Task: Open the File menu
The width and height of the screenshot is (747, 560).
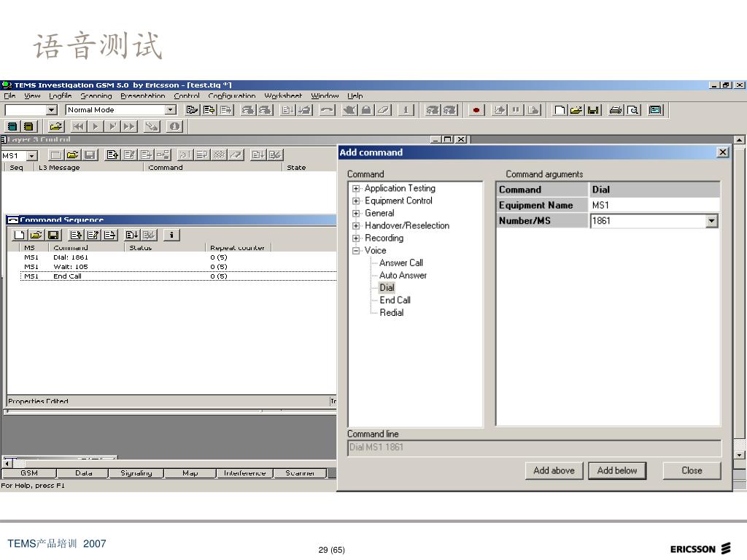Action: click(9, 96)
